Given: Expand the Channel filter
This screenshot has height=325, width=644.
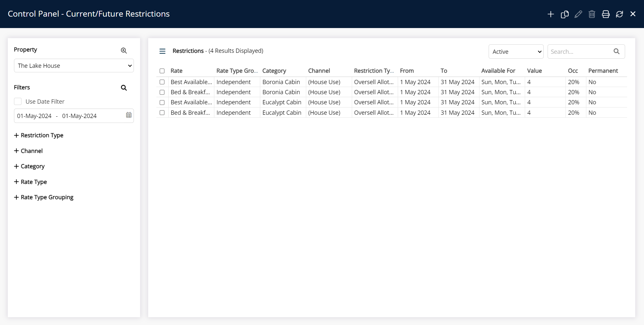Looking at the screenshot, I should pos(28,151).
